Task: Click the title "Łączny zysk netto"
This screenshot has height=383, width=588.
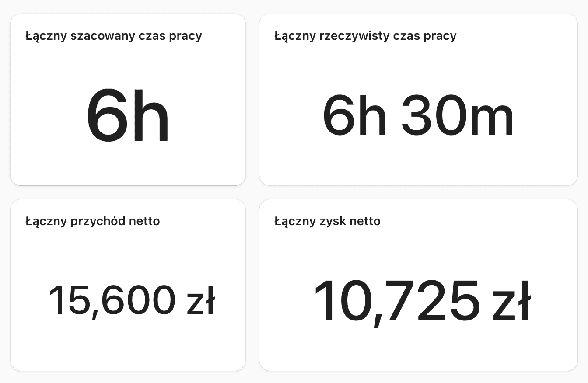Action: point(327,222)
